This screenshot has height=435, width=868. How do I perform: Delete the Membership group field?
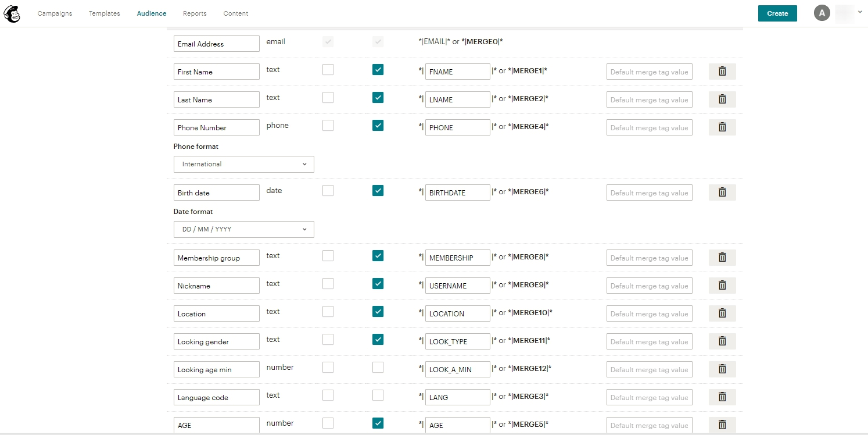[722, 258]
